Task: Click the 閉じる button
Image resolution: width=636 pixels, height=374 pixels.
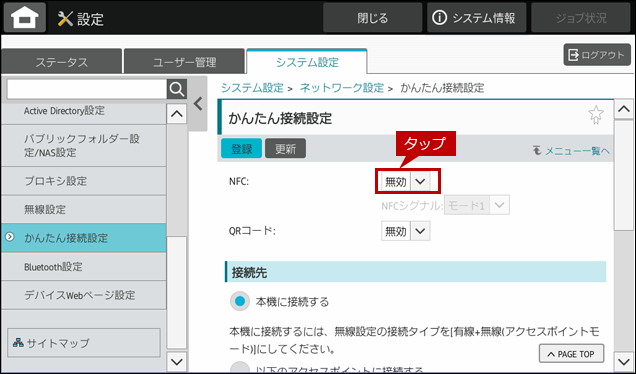Action: [x=372, y=18]
